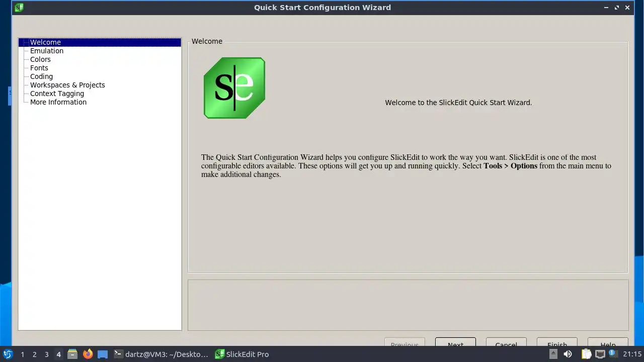Open the volume control tray icon
Image resolution: width=644 pixels, height=362 pixels.
tap(568, 354)
